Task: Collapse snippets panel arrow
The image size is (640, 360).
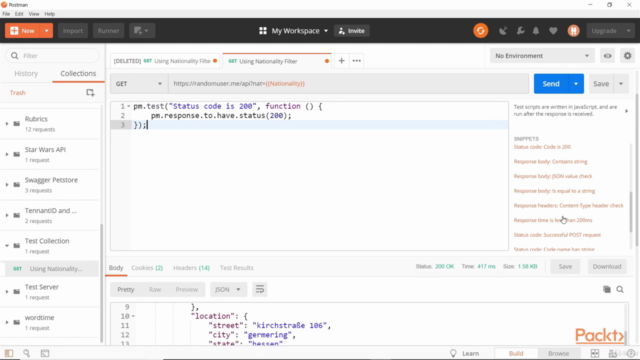Action: pyautogui.click(x=627, y=111)
